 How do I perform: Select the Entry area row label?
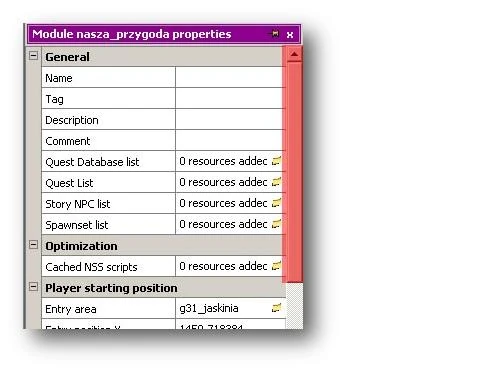(71, 309)
